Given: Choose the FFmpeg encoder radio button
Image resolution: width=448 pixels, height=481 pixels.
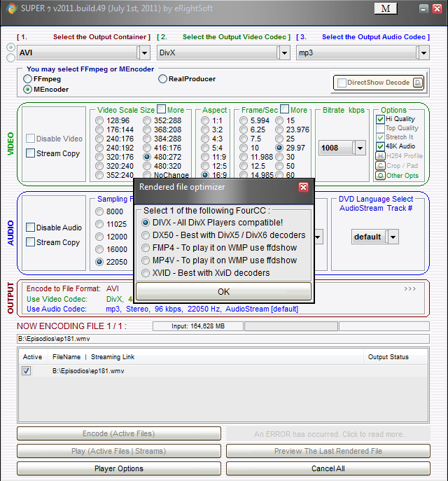Looking at the screenshot, I should click(x=27, y=79).
